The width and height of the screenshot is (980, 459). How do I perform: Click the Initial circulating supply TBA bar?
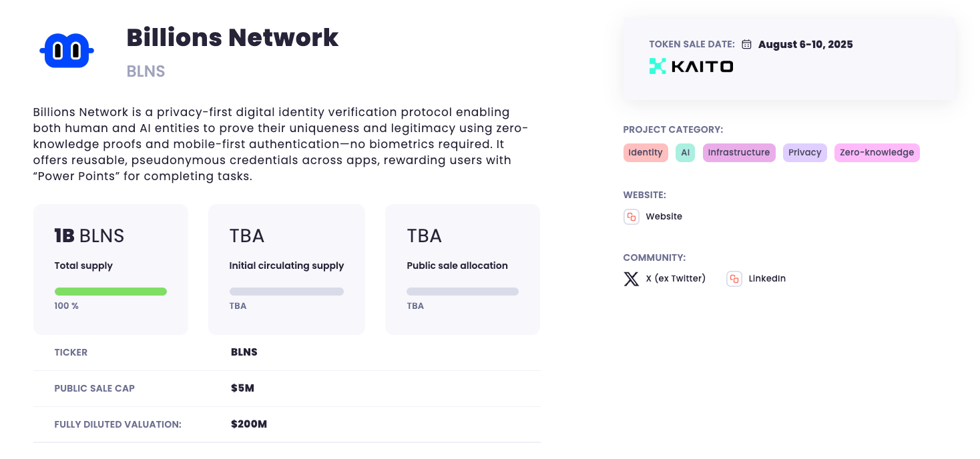(286, 292)
